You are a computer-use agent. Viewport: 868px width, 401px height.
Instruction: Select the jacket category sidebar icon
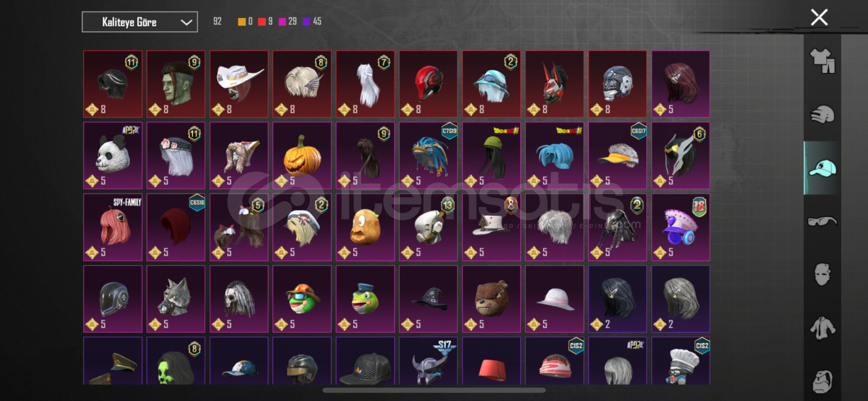pyautogui.click(x=822, y=328)
